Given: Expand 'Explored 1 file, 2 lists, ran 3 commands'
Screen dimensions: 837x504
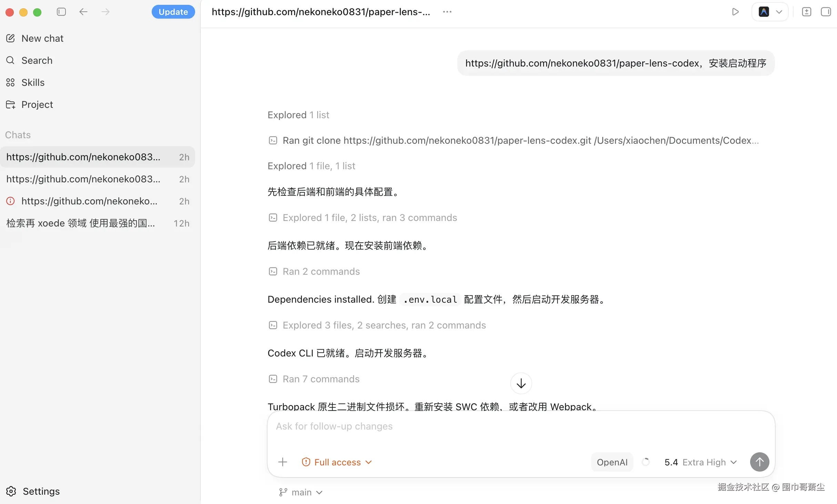Looking at the screenshot, I should (x=363, y=218).
